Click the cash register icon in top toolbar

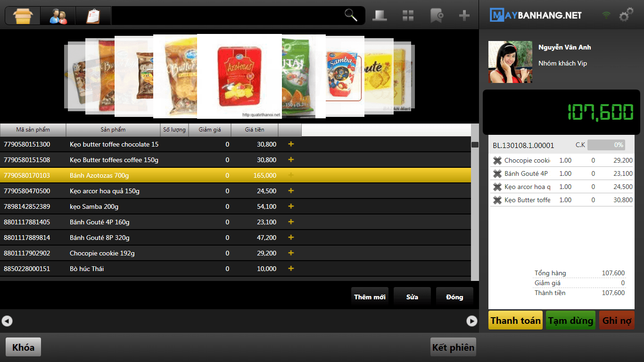(x=380, y=16)
